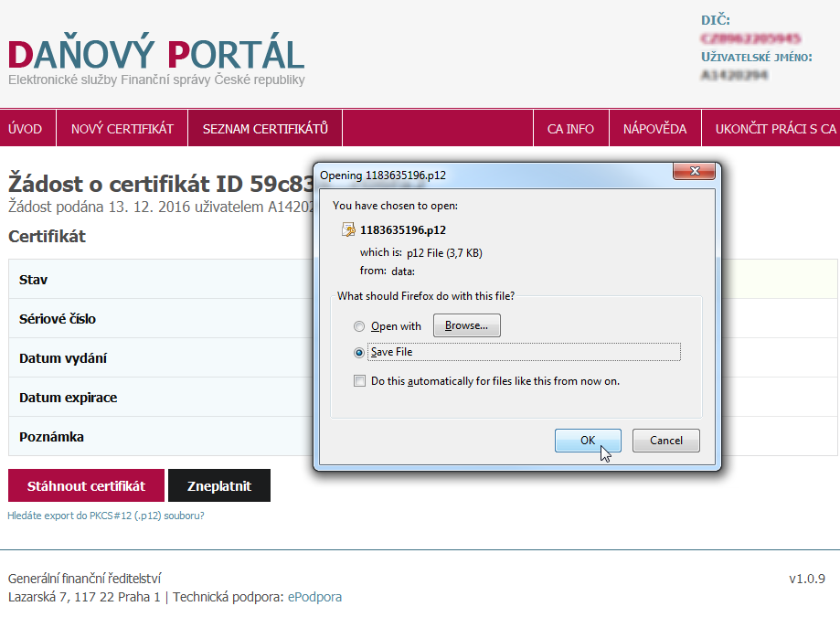Click the Zneplatnit button
840x617 pixels.
point(218,485)
